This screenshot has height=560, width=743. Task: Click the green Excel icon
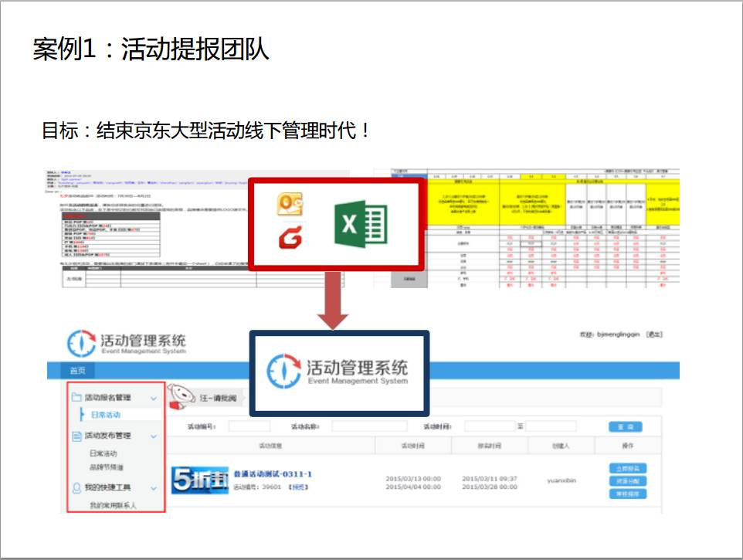click(x=361, y=224)
